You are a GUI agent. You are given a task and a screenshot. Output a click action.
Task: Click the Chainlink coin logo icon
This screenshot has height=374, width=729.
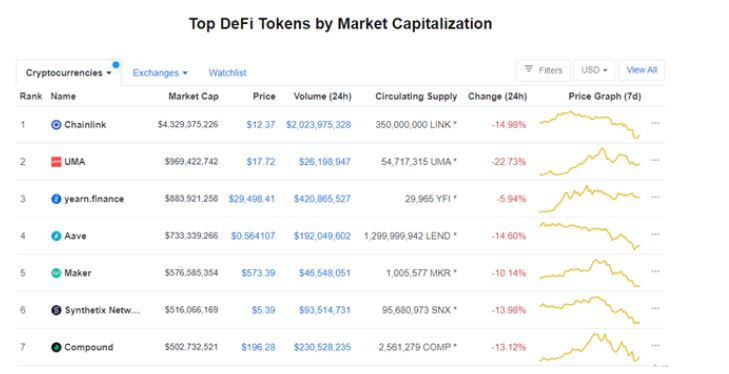pos(56,125)
